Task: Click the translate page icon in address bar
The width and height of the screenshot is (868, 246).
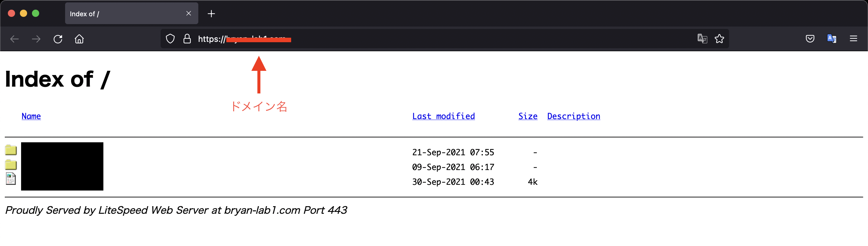Action: (x=702, y=39)
